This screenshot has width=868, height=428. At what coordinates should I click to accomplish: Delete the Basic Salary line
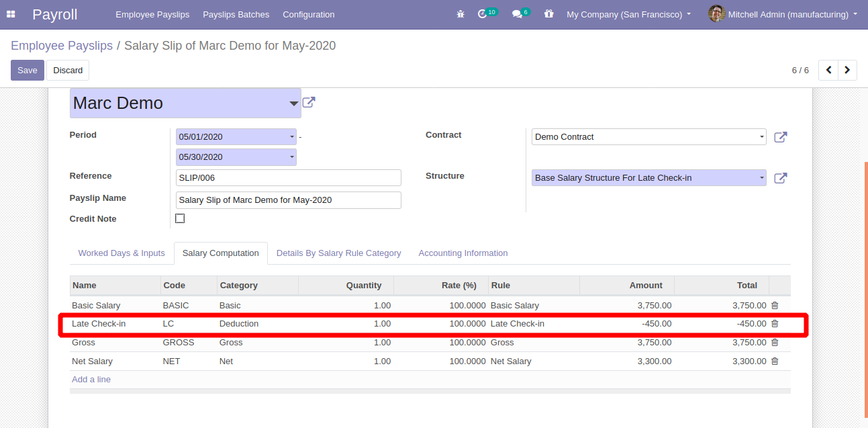(x=775, y=305)
